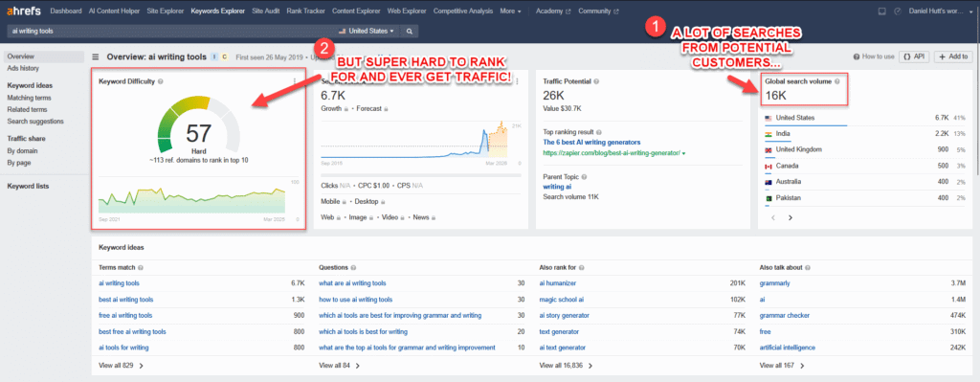Click the 'best ai writing tools' keyword

(125, 300)
